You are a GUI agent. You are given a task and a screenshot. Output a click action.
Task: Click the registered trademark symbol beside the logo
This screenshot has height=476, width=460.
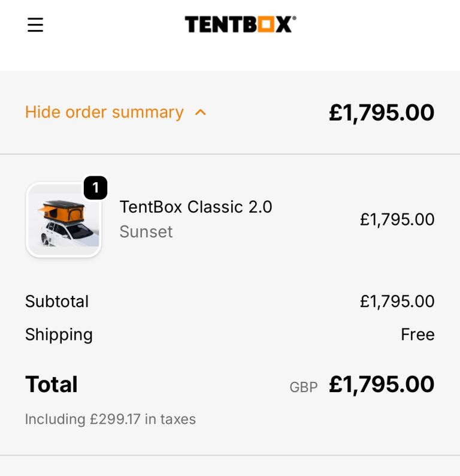294,19
